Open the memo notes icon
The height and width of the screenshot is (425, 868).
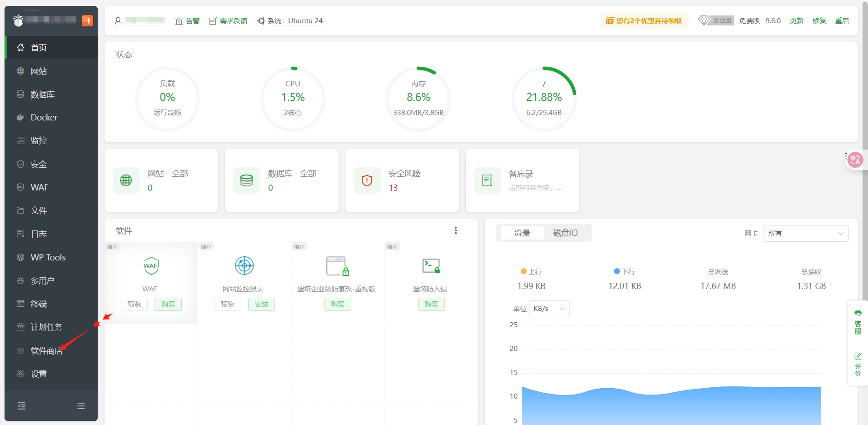click(x=487, y=180)
